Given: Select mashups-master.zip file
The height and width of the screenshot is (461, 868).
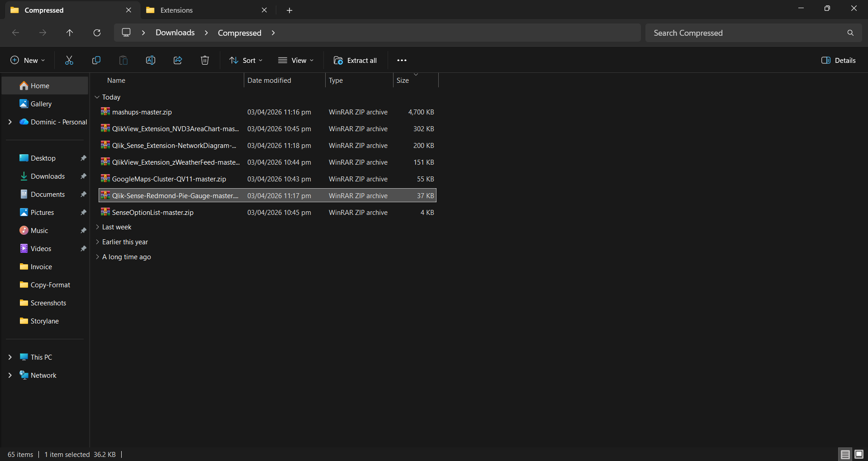Looking at the screenshot, I should tap(142, 112).
